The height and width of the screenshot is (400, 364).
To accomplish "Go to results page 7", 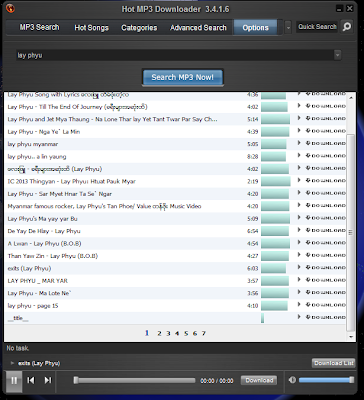I will [204, 333].
